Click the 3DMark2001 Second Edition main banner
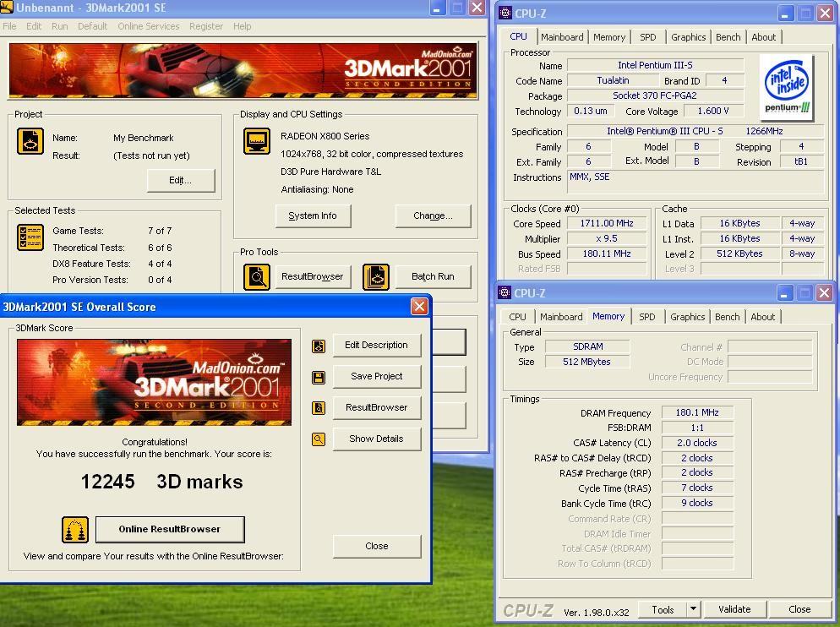Screen dimensions: 840x627 [243, 72]
